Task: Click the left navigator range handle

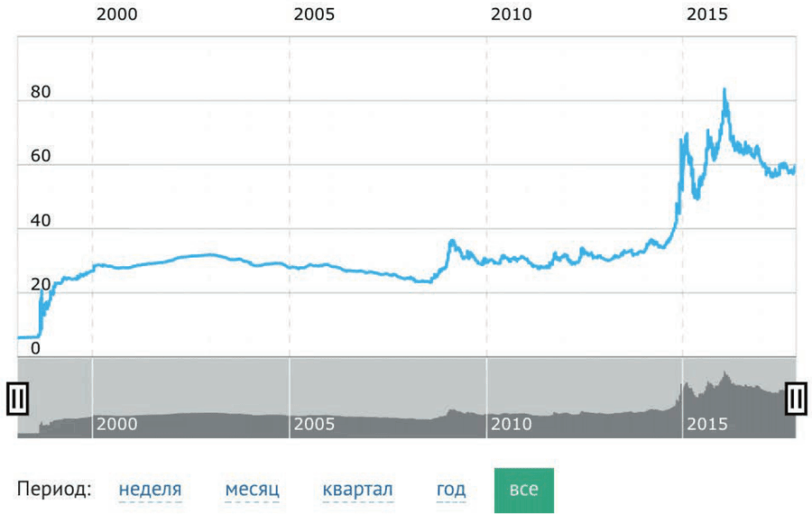Action: click(x=15, y=398)
